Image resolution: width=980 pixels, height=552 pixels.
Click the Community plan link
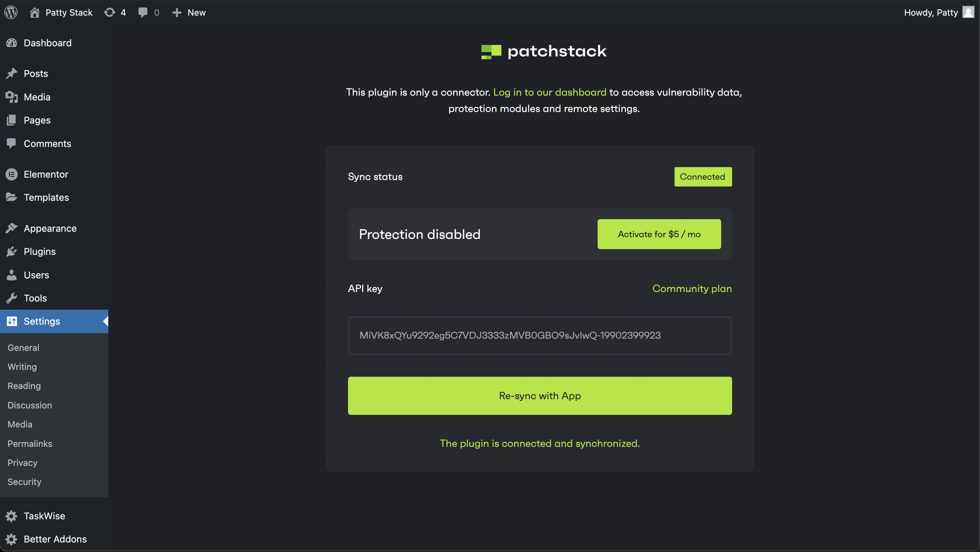pyautogui.click(x=692, y=289)
